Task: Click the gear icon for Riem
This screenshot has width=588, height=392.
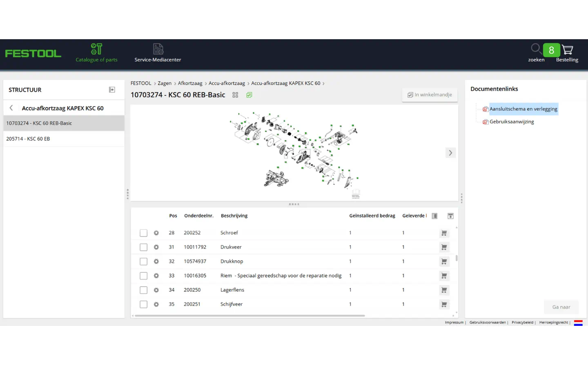Action: [x=156, y=276]
